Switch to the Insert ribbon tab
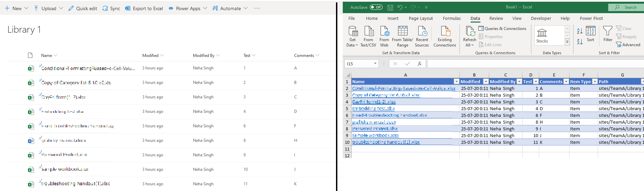This screenshot has height=191, width=644. (393, 19)
